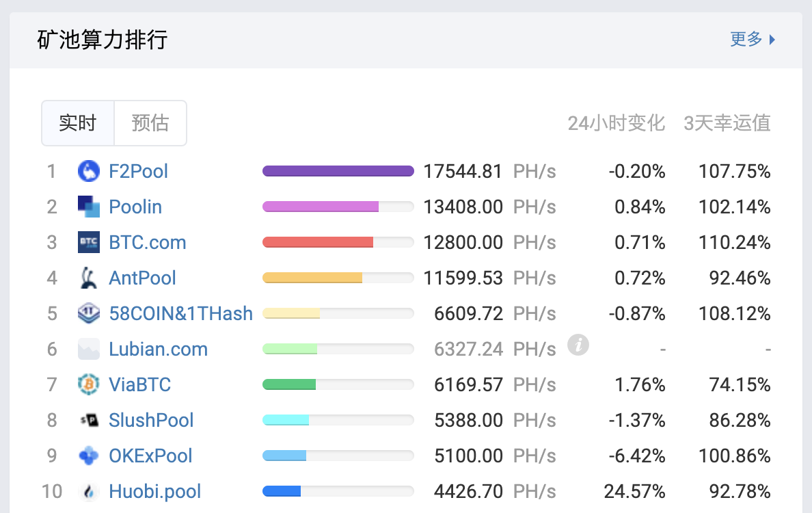Click the AntPool logo icon
This screenshot has width=812, height=513.
click(89, 278)
